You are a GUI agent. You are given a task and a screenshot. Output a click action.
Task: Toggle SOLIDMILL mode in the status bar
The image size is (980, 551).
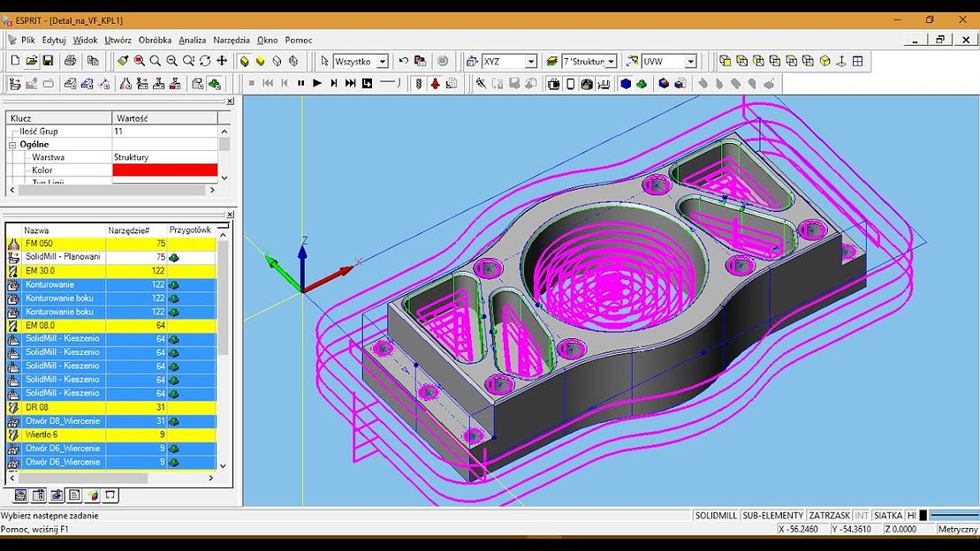(x=718, y=515)
